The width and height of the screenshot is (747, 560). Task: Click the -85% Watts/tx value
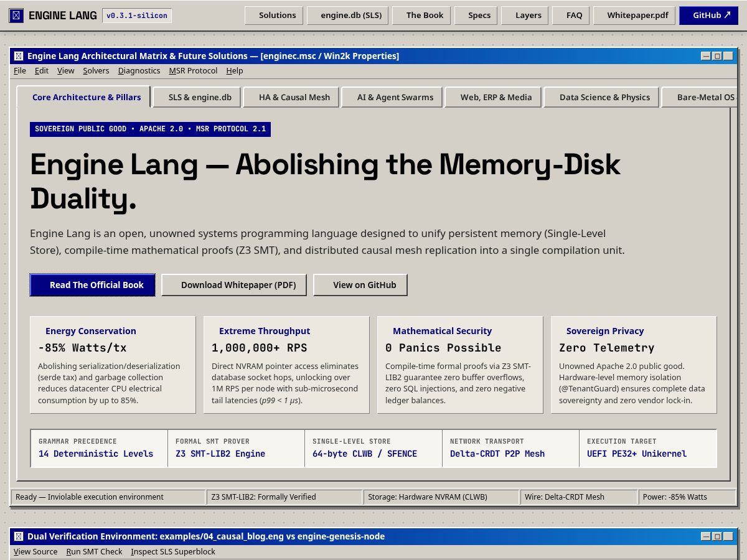(x=82, y=348)
